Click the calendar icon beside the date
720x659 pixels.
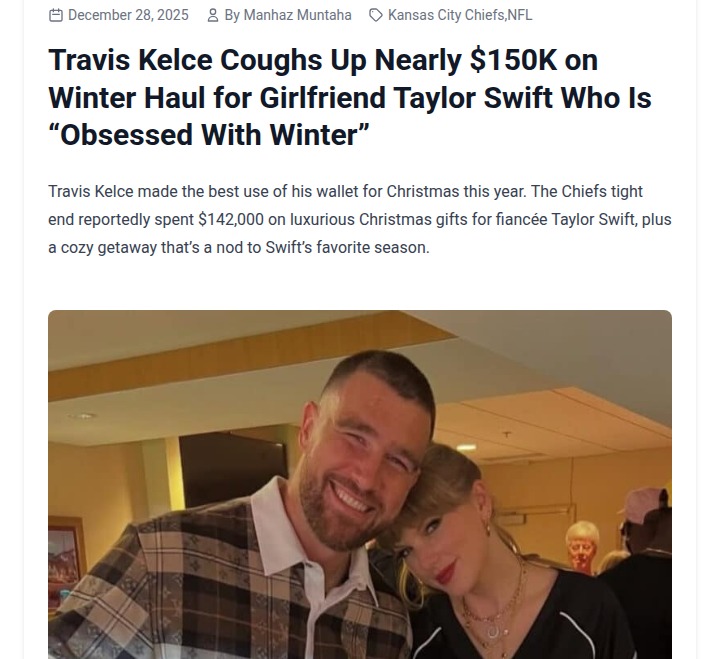pos(56,15)
